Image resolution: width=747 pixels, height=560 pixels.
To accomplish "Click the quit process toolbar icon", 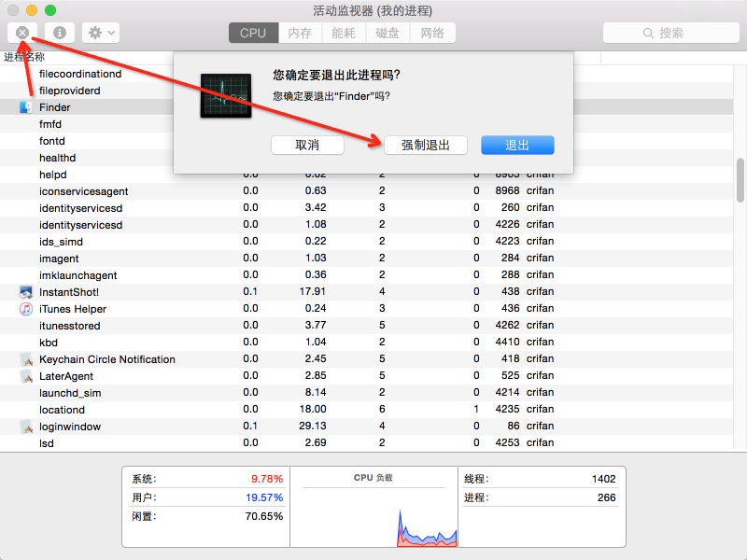I will tap(22, 33).
